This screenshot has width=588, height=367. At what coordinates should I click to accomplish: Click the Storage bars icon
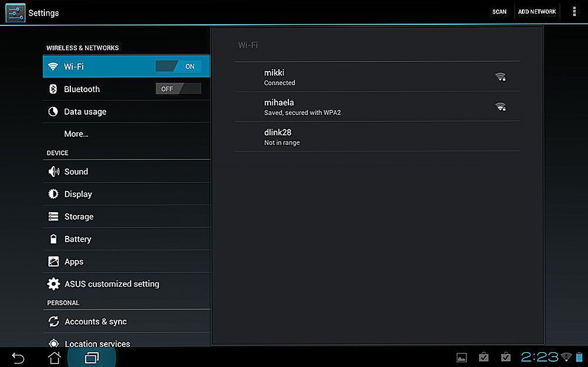[x=53, y=216]
